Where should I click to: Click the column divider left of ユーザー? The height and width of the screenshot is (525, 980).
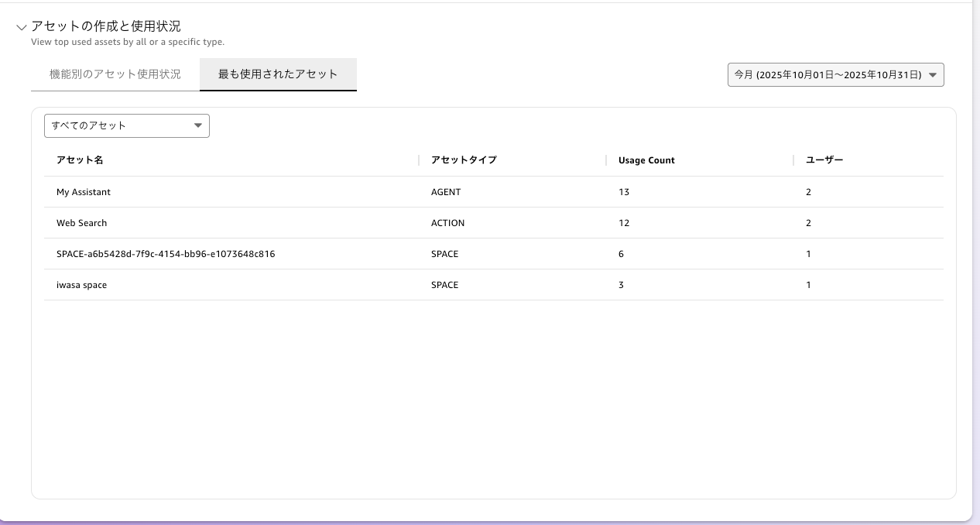(x=793, y=160)
